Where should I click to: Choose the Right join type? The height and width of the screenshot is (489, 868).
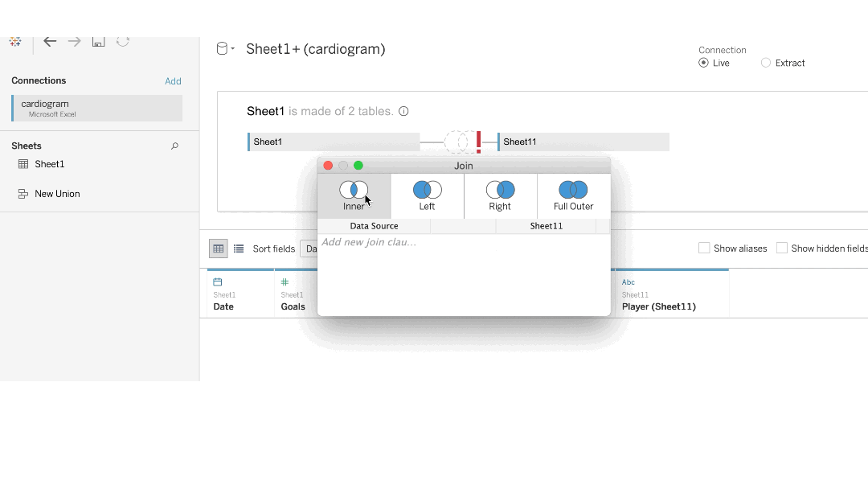(x=500, y=196)
